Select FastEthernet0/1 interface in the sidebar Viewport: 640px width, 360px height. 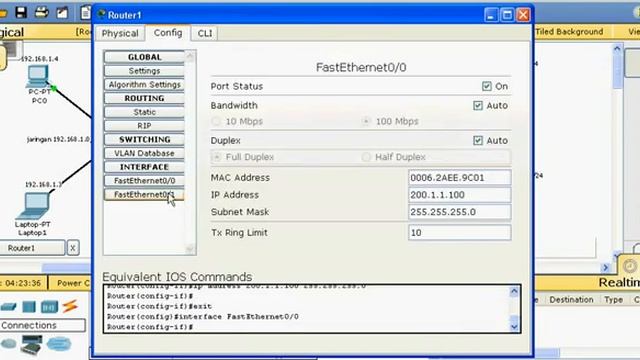pyautogui.click(x=144, y=195)
